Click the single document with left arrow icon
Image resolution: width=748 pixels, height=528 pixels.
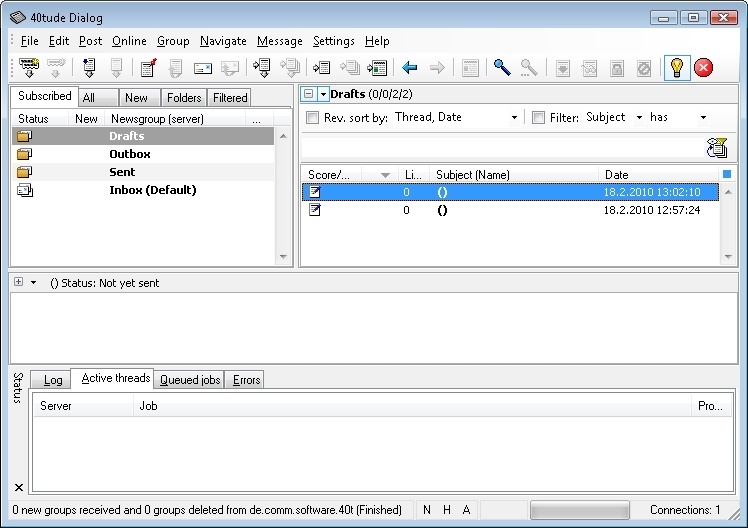coord(322,68)
